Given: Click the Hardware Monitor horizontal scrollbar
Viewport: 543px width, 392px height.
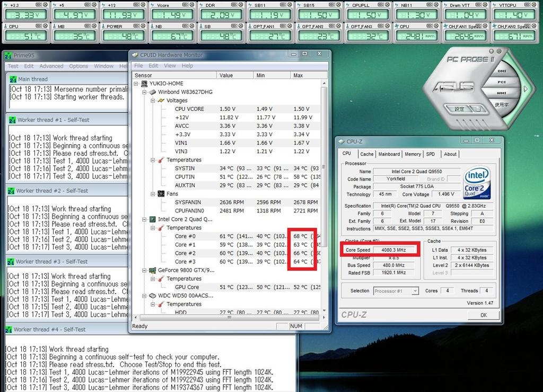Looking at the screenshot, I should [229, 317].
